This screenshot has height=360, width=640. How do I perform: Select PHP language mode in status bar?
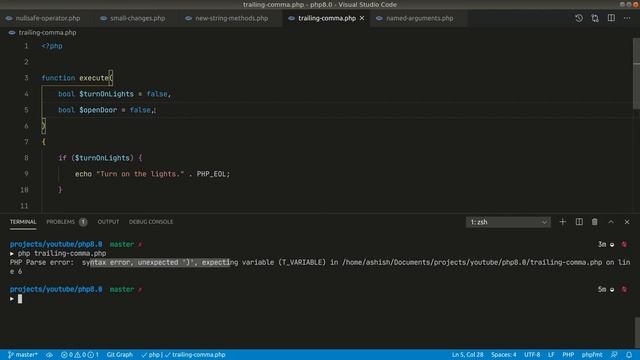[568, 355]
